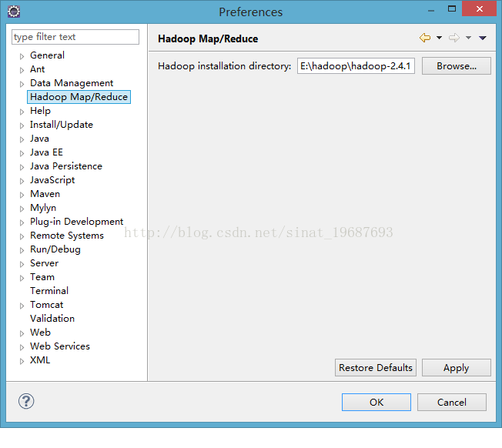Click the type filter text field
The width and height of the screenshot is (502, 448).
75,37
